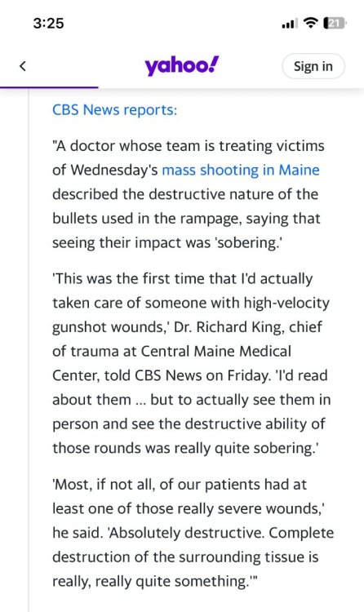Tap the words Absolutely destructive
This screenshot has width=364, height=612.
tap(187, 533)
